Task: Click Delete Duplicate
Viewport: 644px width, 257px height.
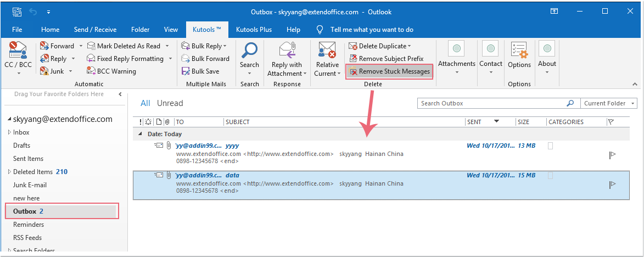Action: pos(379,46)
